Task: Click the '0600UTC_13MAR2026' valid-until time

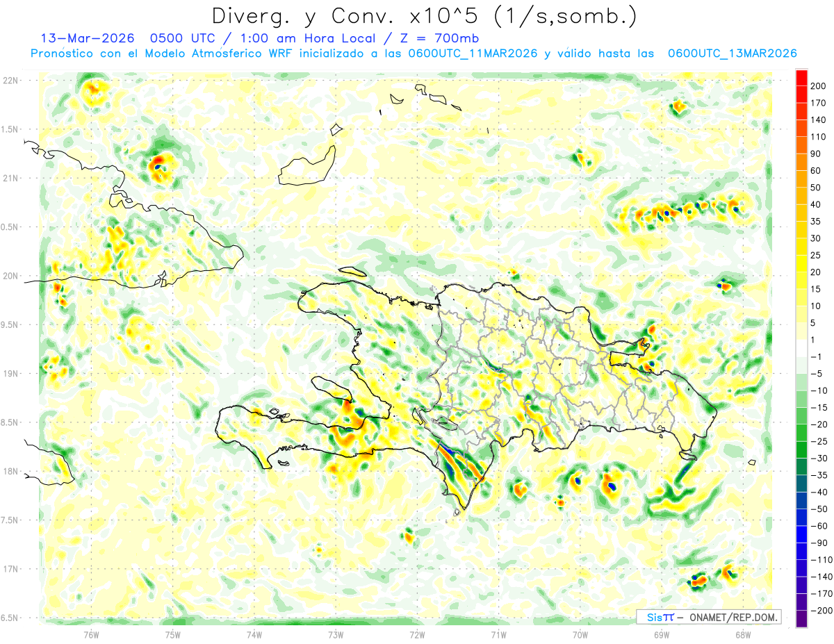Action: click(x=732, y=53)
